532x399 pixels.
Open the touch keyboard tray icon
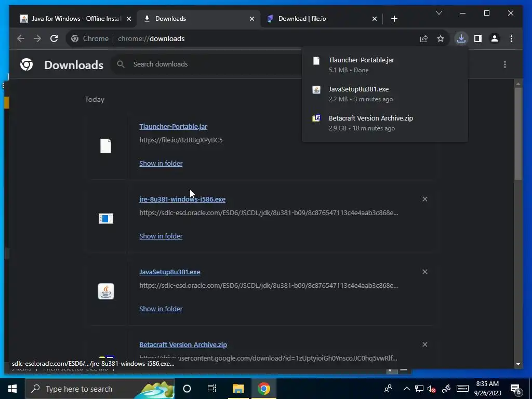click(x=462, y=389)
